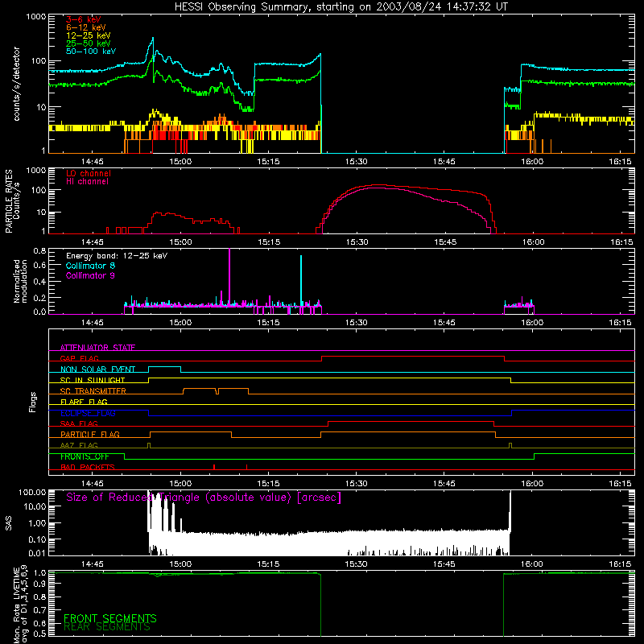Click the PARTICLE RATES axis label
Image resolution: width=644 pixels, height=644 pixels.
point(9,201)
